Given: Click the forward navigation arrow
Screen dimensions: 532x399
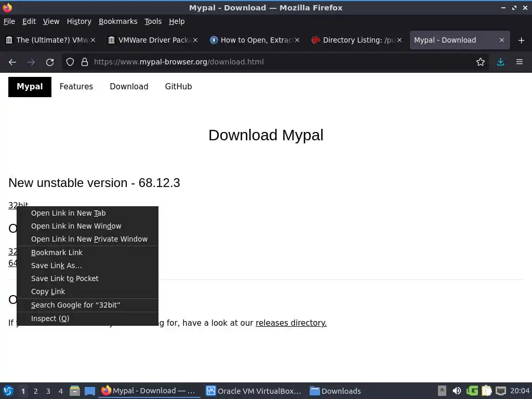Looking at the screenshot, I should [x=31, y=62].
